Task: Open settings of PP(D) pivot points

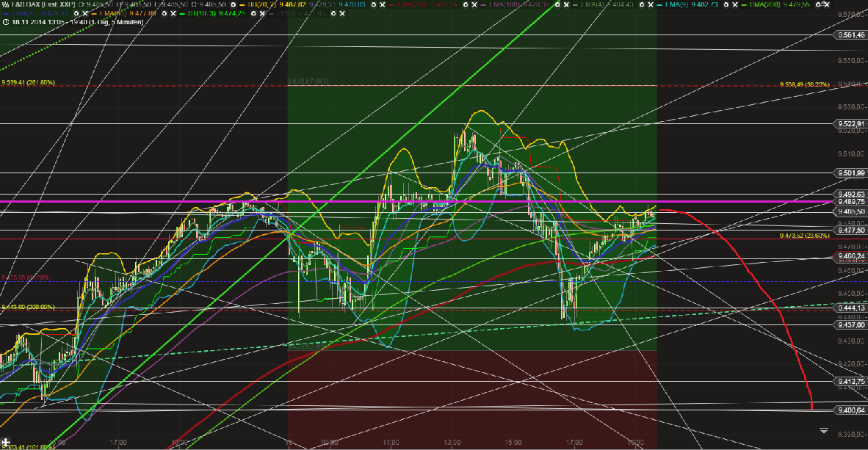Action: [x=333, y=13]
